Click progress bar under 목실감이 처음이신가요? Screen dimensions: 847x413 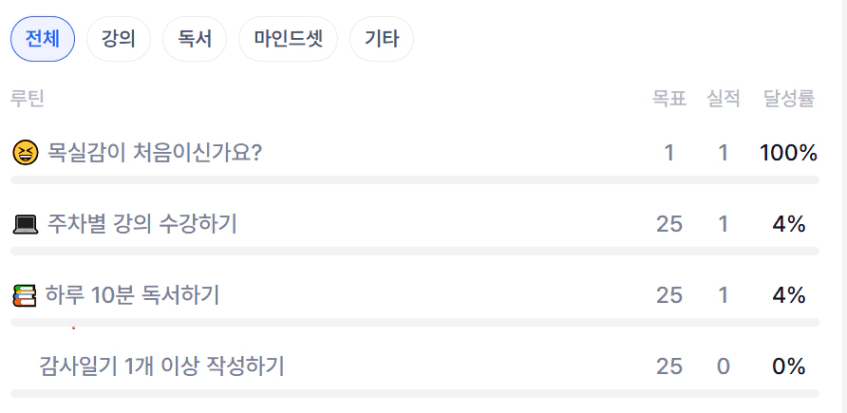pos(414,180)
